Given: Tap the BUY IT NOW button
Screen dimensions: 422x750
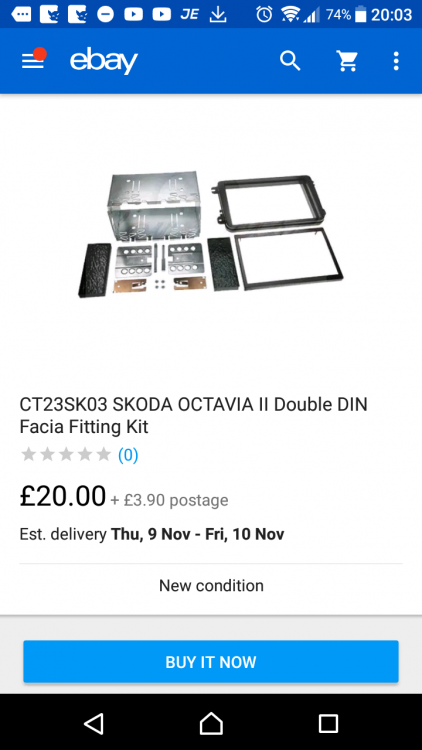Looking at the screenshot, I should (211, 662).
